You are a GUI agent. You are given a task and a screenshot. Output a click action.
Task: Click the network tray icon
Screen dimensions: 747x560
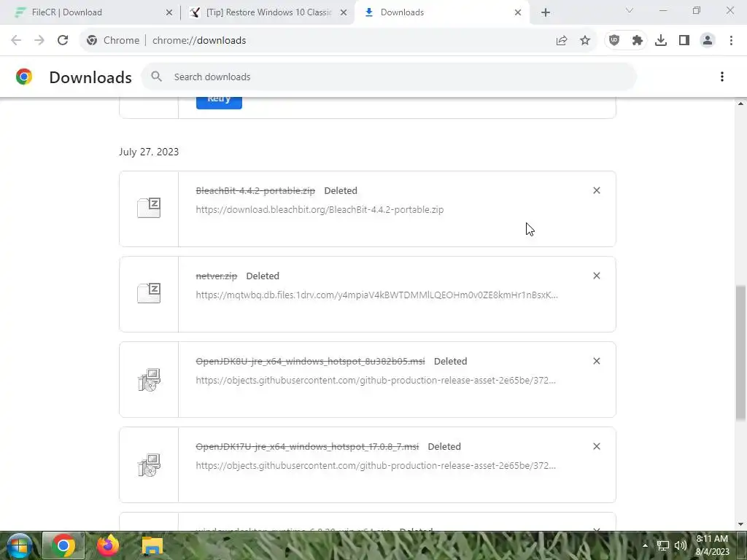coord(662,545)
